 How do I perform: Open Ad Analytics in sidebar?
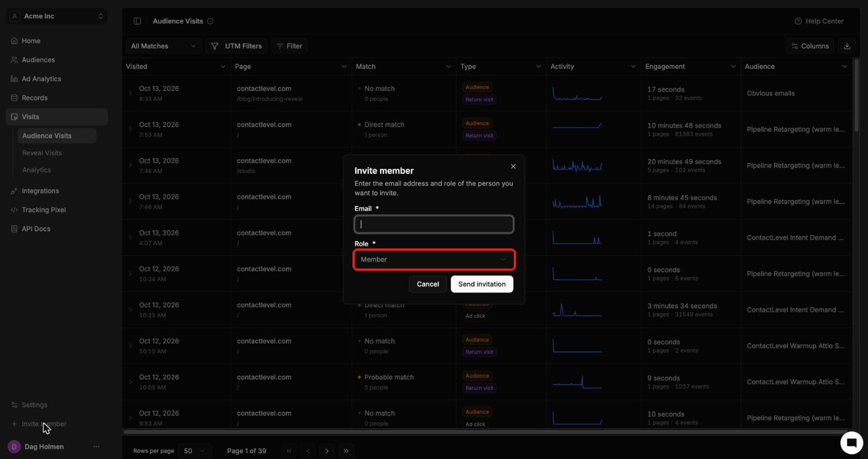(x=57, y=79)
